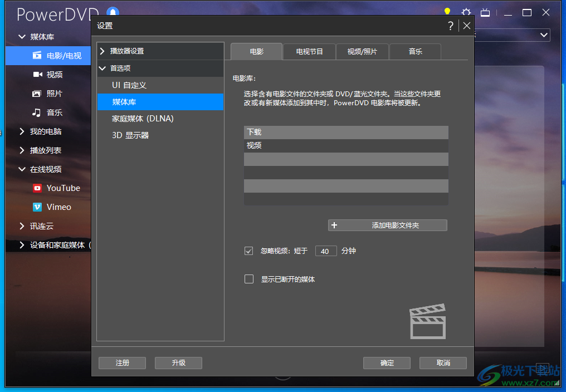566x392 pixels.
Task: Select 家庭媒体 (DLNA) option
Action: click(x=160, y=119)
